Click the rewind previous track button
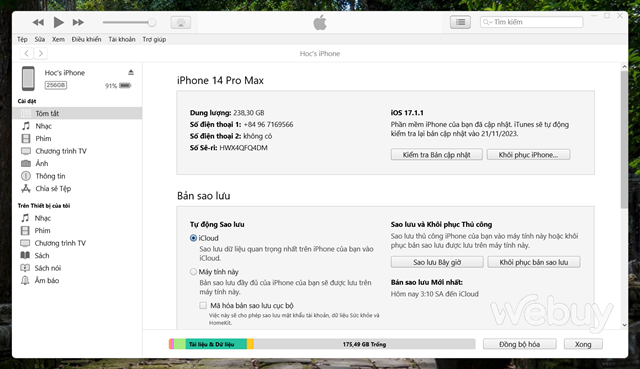Screen dimensions: 640x369 (38, 22)
